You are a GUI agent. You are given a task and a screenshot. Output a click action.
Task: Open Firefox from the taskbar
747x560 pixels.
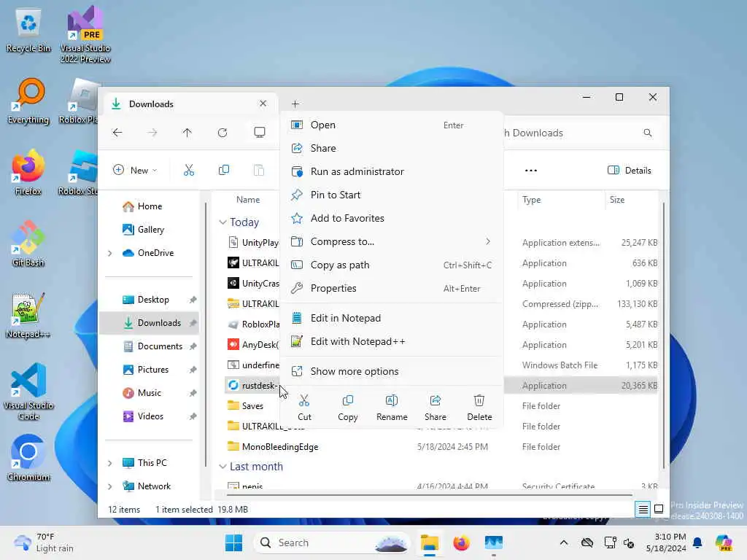pyautogui.click(x=461, y=542)
